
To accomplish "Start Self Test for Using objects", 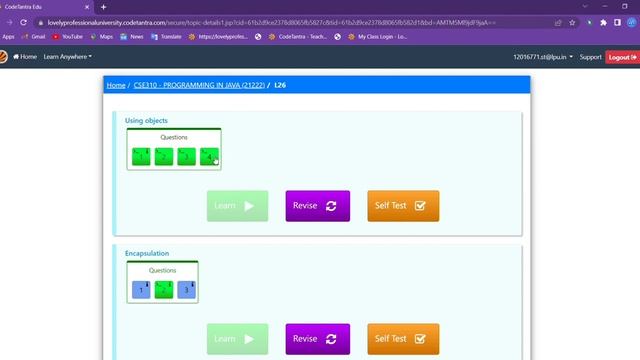I will (x=403, y=206).
